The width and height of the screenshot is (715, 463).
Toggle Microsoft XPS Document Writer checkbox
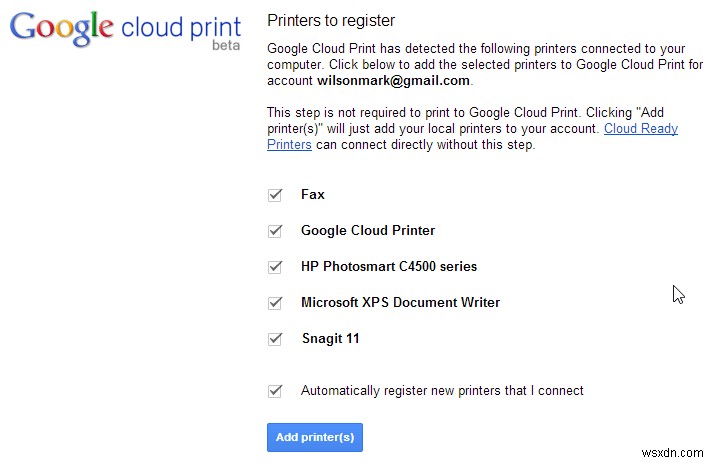(x=275, y=303)
